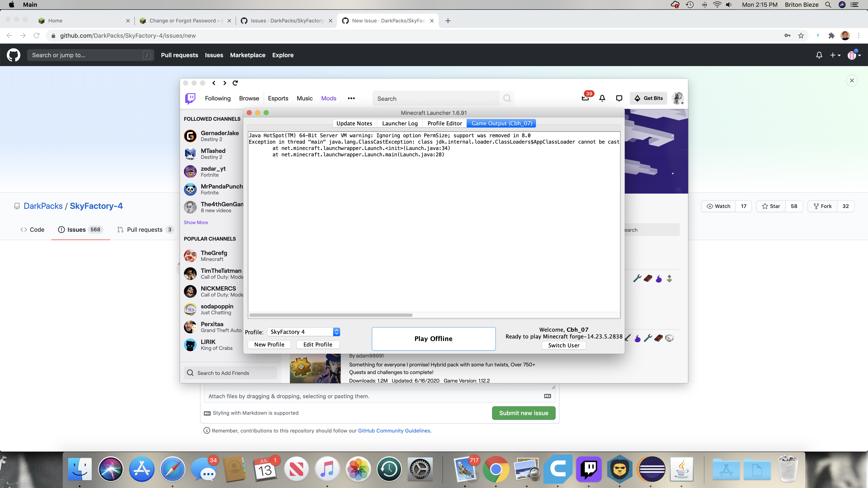Launch Twitch from the dock
This screenshot has width=868, height=488.
(589, 469)
